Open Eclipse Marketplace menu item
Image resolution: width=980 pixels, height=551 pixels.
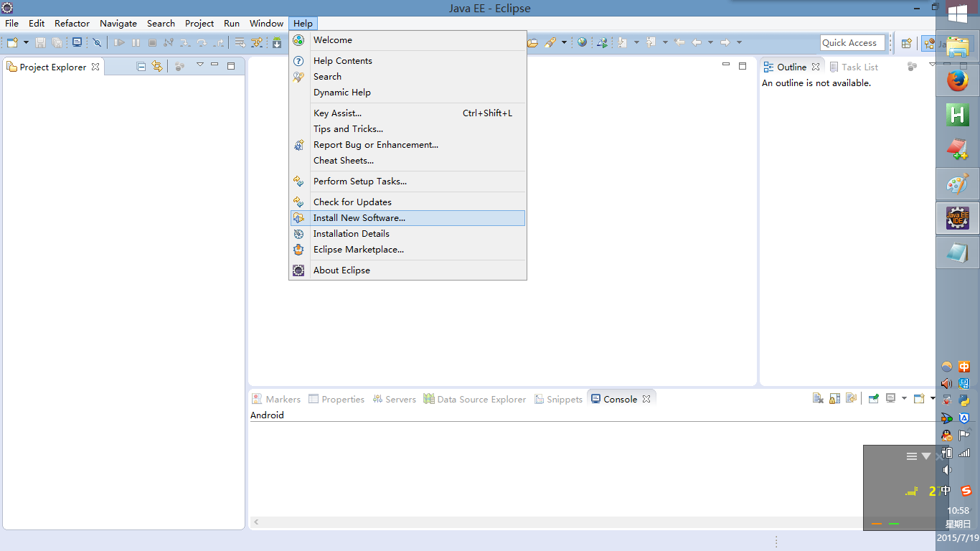tap(407, 249)
